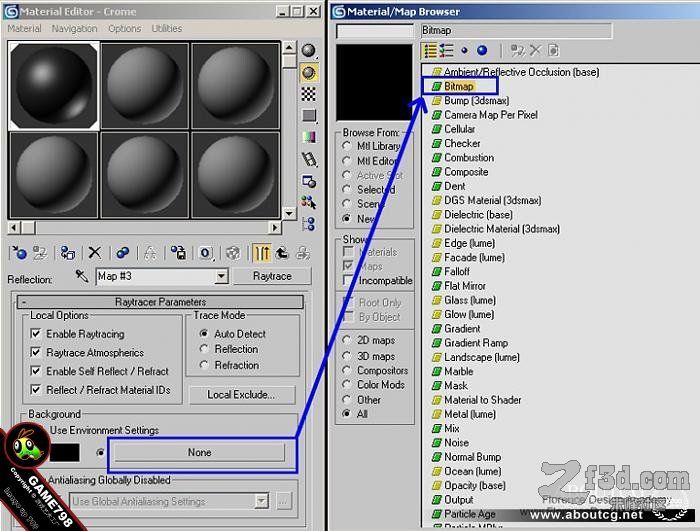This screenshot has width=700, height=531.
Task: Switch browser to View Small Icons
Action: coord(464,50)
